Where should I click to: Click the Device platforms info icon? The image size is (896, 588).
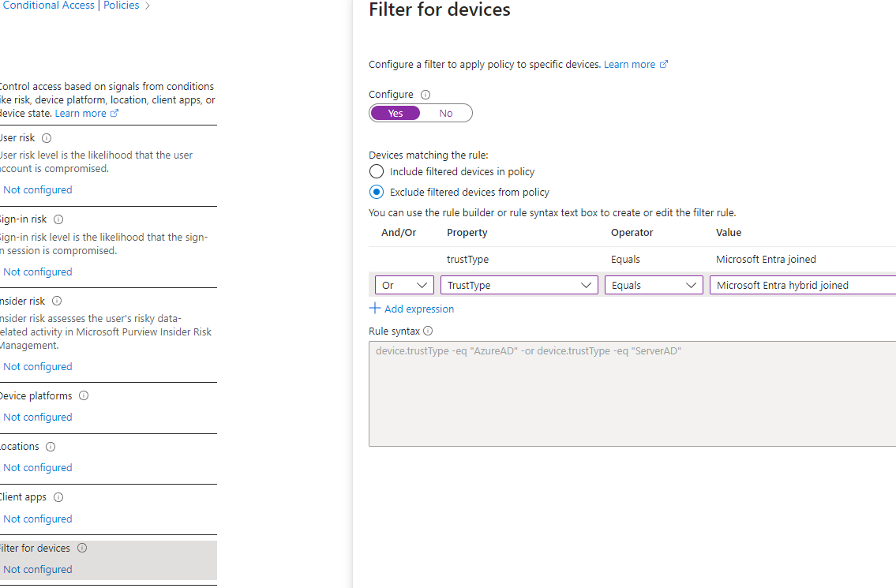click(84, 395)
